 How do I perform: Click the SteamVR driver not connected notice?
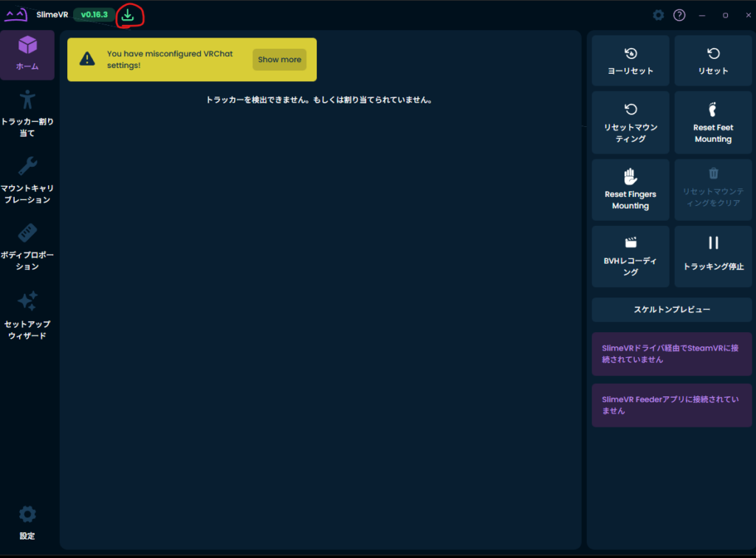(672, 354)
